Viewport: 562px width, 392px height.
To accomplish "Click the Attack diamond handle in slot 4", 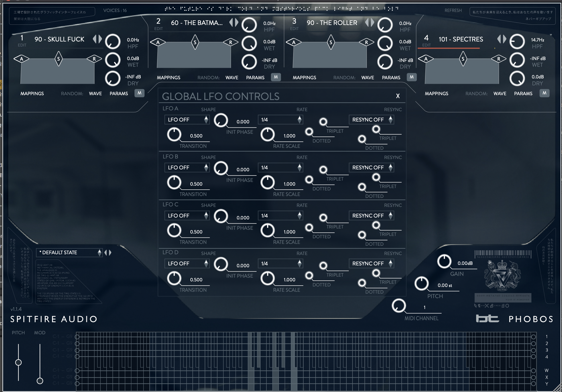I will [426, 59].
